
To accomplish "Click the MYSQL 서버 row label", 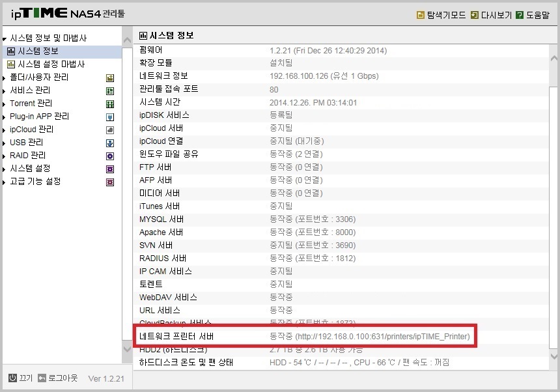I will pyautogui.click(x=161, y=219).
